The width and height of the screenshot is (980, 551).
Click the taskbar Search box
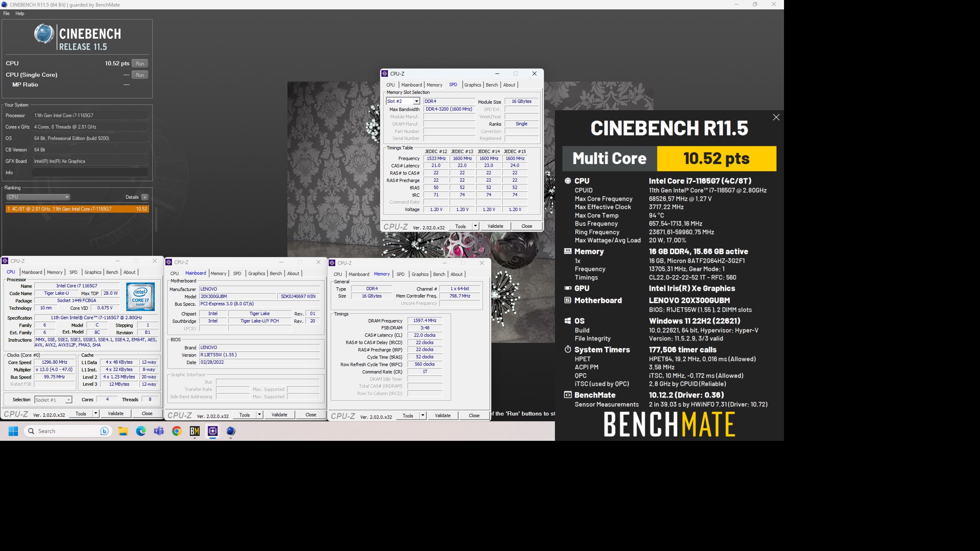(x=67, y=431)
